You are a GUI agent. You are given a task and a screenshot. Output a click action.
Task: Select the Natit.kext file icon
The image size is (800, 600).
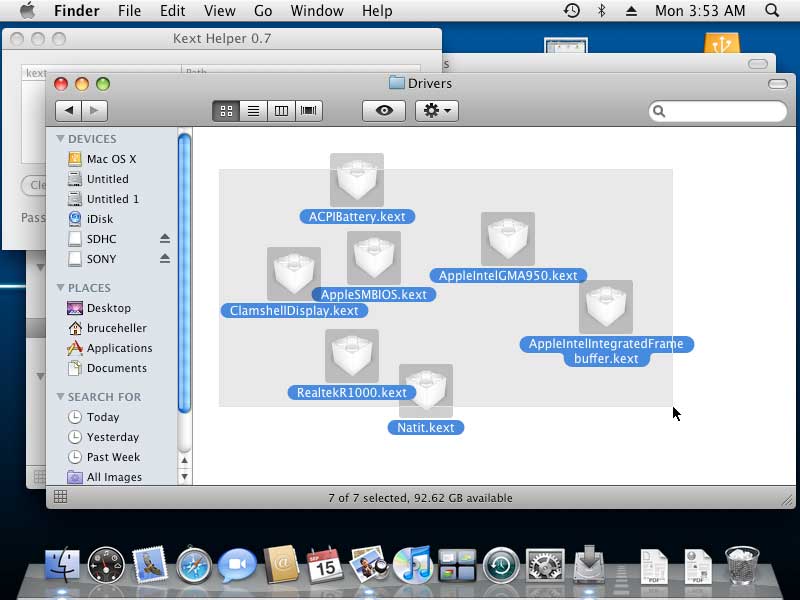pyautogui.click(x=426, y=391)
